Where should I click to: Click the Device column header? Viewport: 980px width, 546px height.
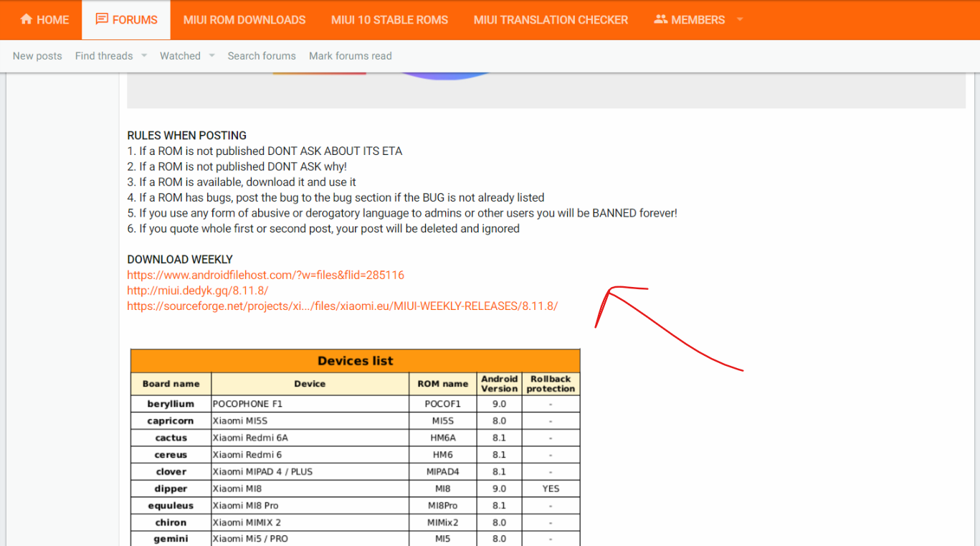(310, 384)
